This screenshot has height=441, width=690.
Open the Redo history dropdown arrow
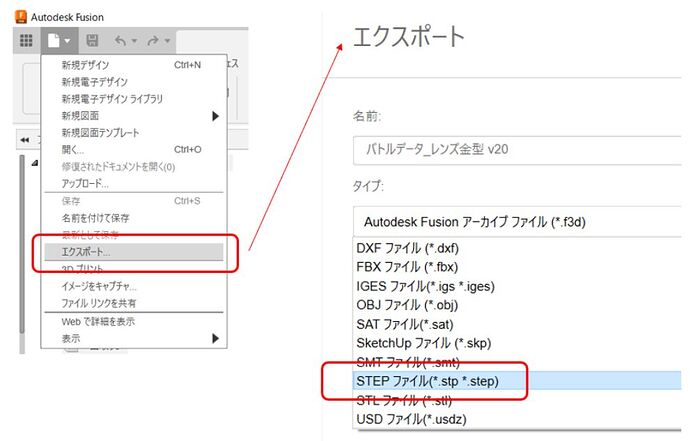point(167,41)
